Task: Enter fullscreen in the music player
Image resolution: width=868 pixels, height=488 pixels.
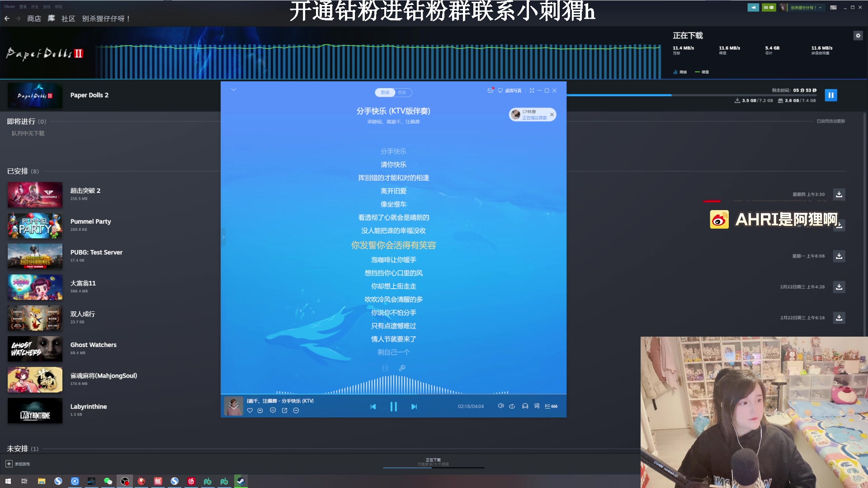Action: click(x=532, y=91)
